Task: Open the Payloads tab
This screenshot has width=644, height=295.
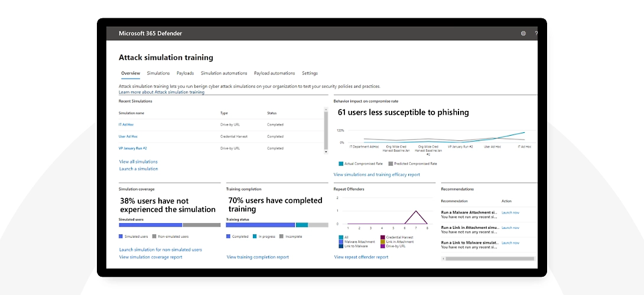Action: pyautogui.click(x=185, y=73)
